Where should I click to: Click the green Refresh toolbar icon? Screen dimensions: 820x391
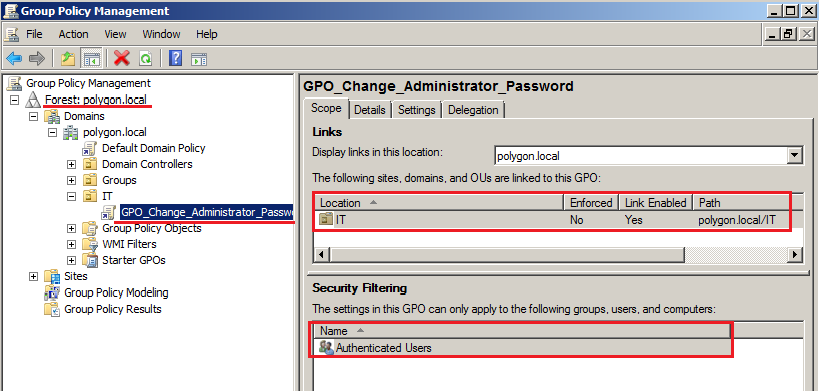[145, 58]
